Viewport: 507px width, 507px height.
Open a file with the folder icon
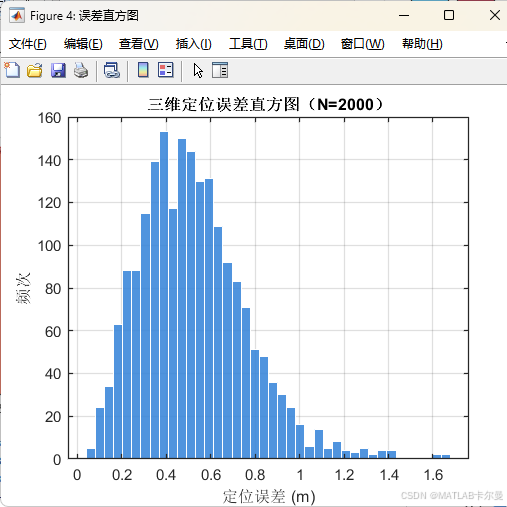(x=34, y=70)
